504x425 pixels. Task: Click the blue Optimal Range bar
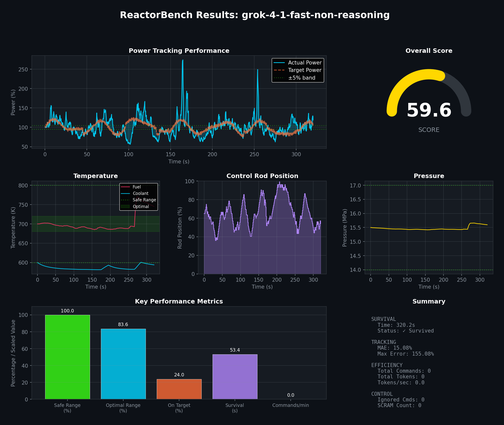point(123,364)
